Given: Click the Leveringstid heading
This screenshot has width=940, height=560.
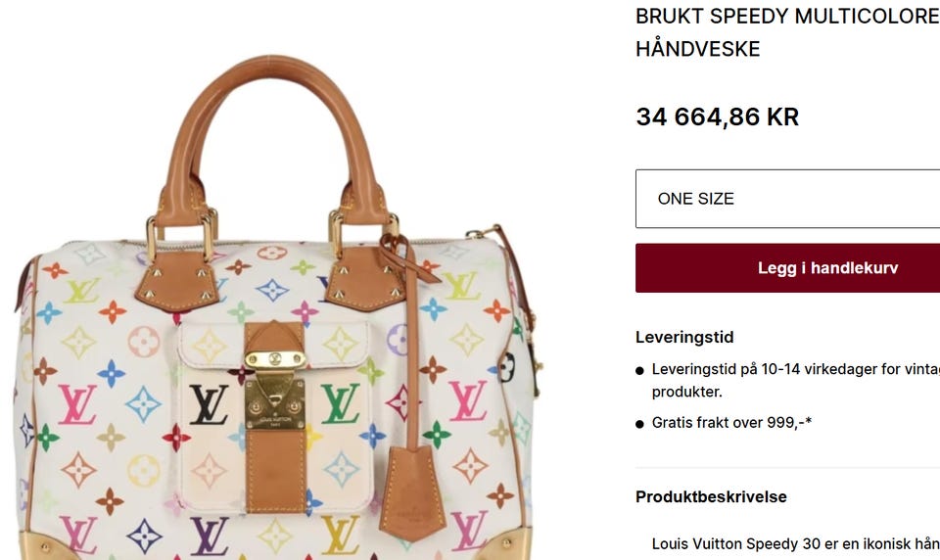Looking at the screenshot, I should 684,337.
